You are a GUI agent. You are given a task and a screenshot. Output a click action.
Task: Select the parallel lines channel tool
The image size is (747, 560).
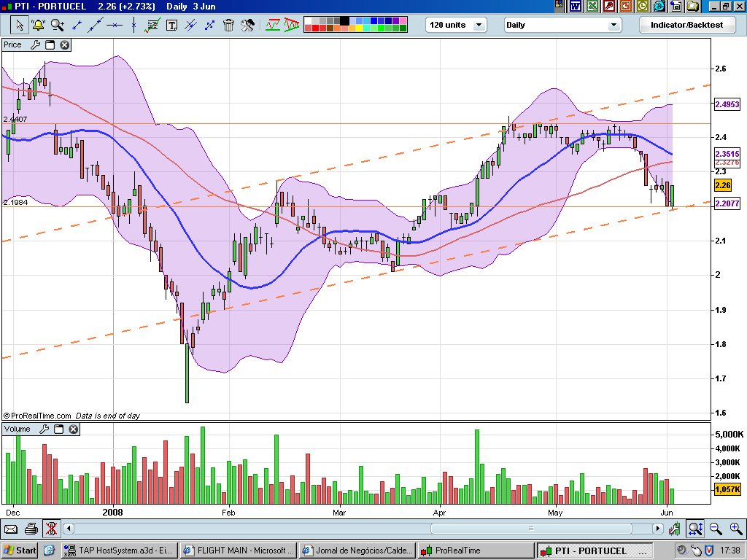click(190, 25)
